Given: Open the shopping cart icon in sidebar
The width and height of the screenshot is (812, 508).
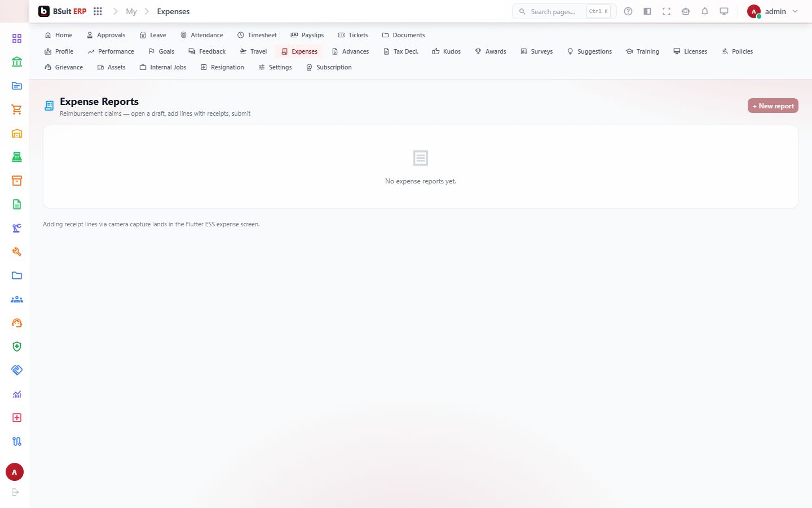Looking at the screenshot, I should [17, 110].
